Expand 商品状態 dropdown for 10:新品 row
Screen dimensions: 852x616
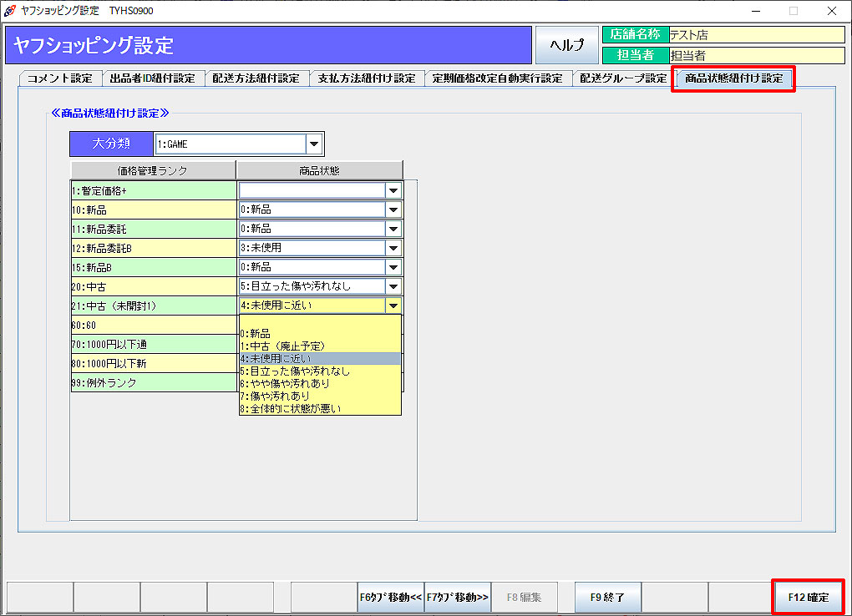click(x=393, y=210)
